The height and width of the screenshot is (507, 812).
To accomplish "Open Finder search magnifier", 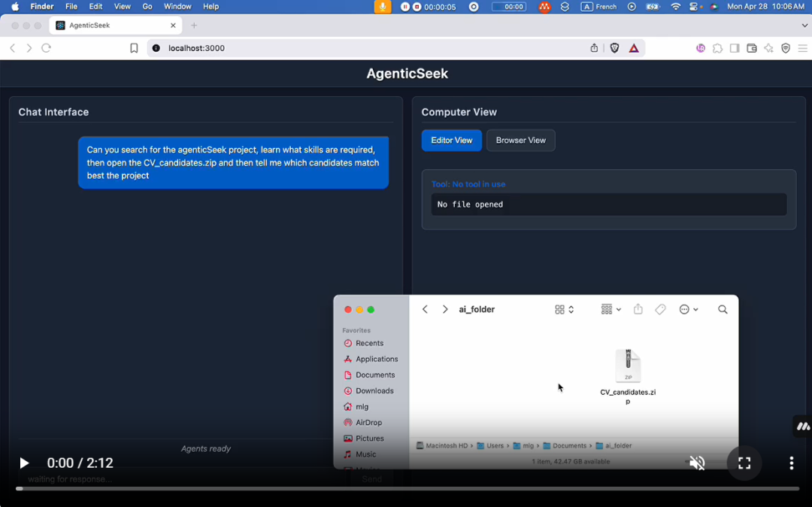I will (723, 310).
